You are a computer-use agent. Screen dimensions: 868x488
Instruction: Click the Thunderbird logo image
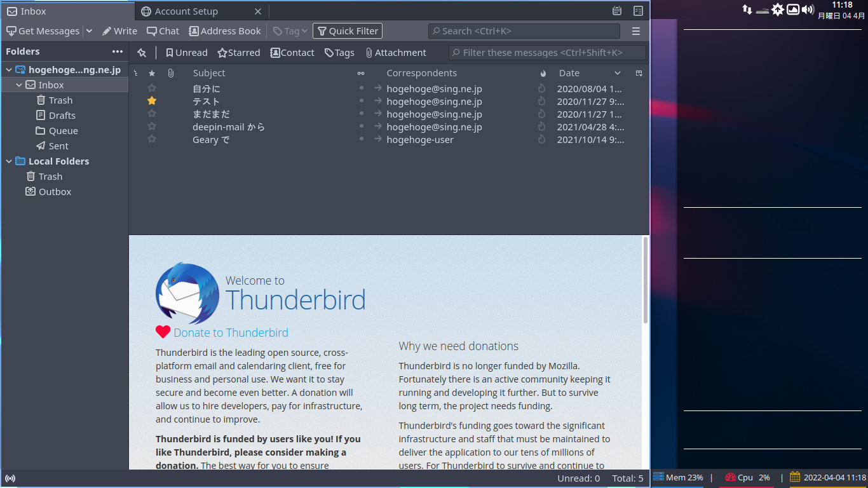pos(187,293)
